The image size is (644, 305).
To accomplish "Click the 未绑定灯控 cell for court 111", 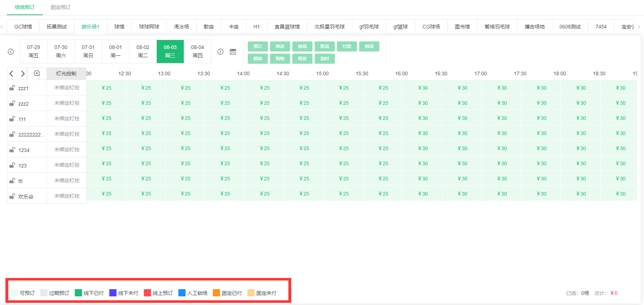I will coord(67,118).
